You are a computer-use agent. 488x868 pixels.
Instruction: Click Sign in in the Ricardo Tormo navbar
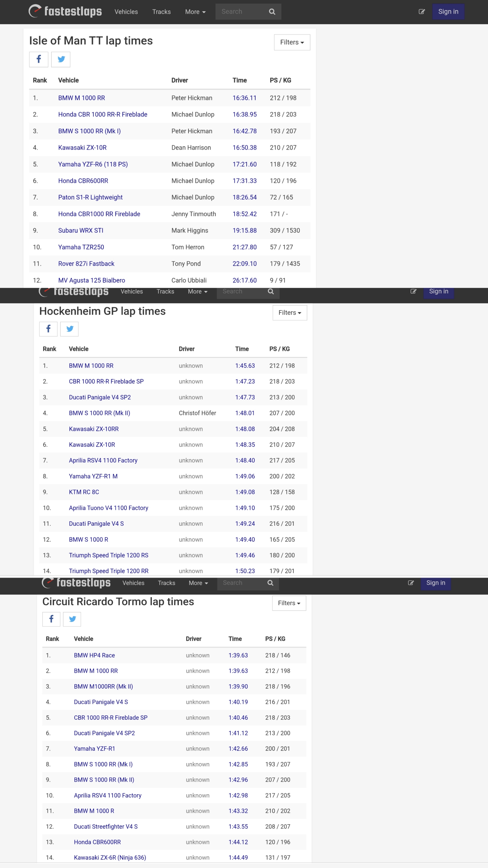436,583
